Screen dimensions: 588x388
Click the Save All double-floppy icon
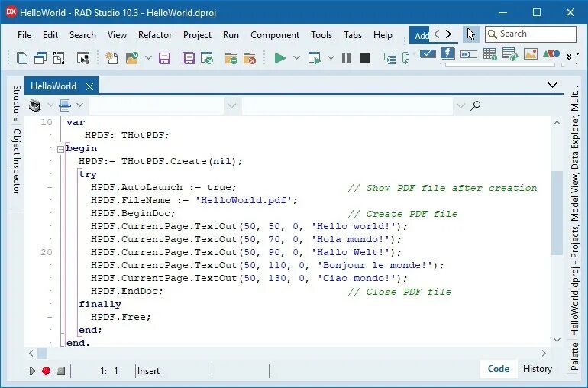(x=189, y=58)
